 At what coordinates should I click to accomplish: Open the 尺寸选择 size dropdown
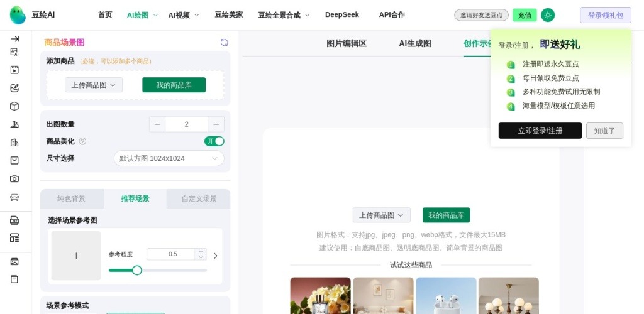169,158
